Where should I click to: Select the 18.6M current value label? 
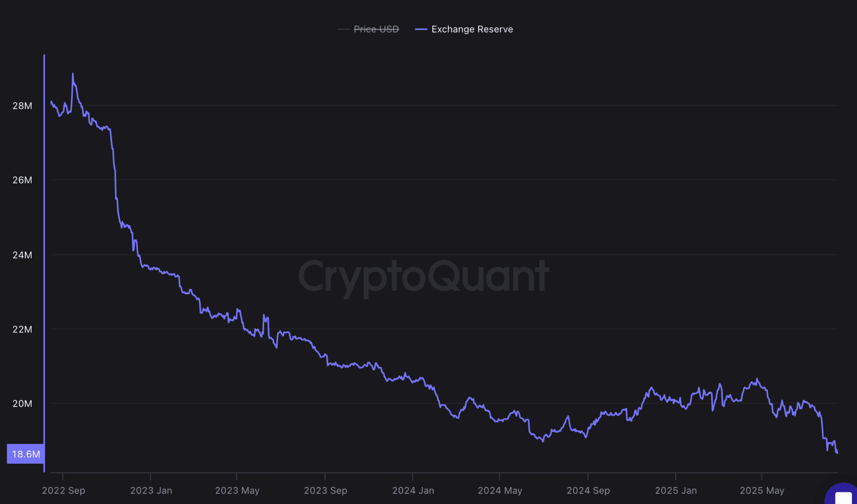[x=25, y=454]
